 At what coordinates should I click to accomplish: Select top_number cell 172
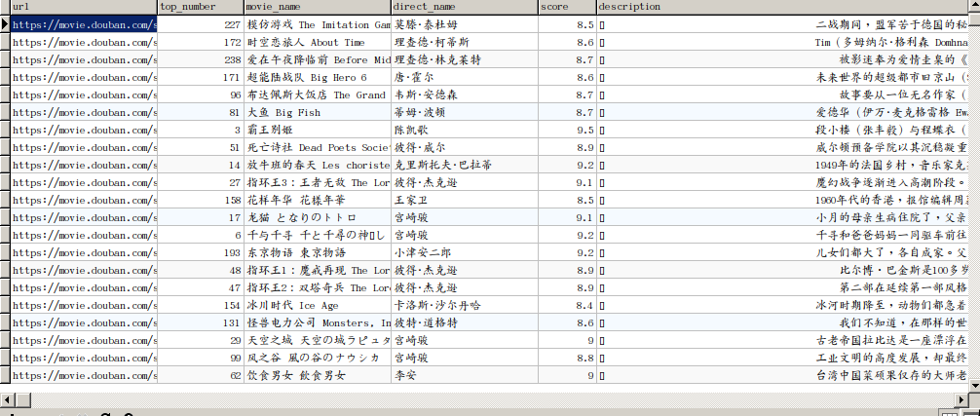point(201,43)
